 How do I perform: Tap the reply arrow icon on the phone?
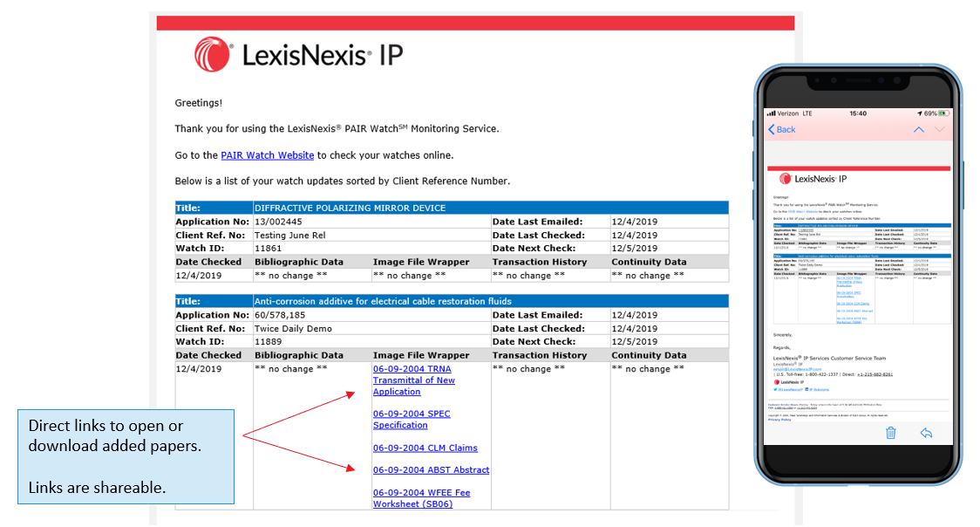(x=926, y=433)
